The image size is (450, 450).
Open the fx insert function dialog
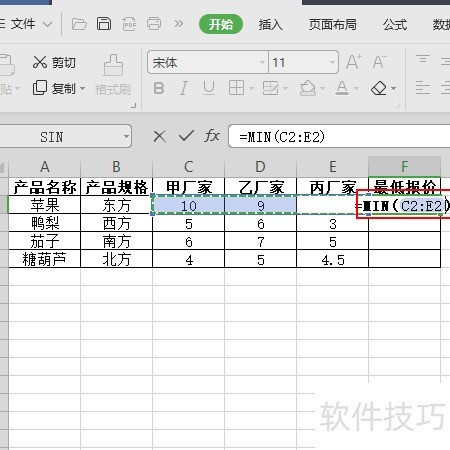point(212,136)
